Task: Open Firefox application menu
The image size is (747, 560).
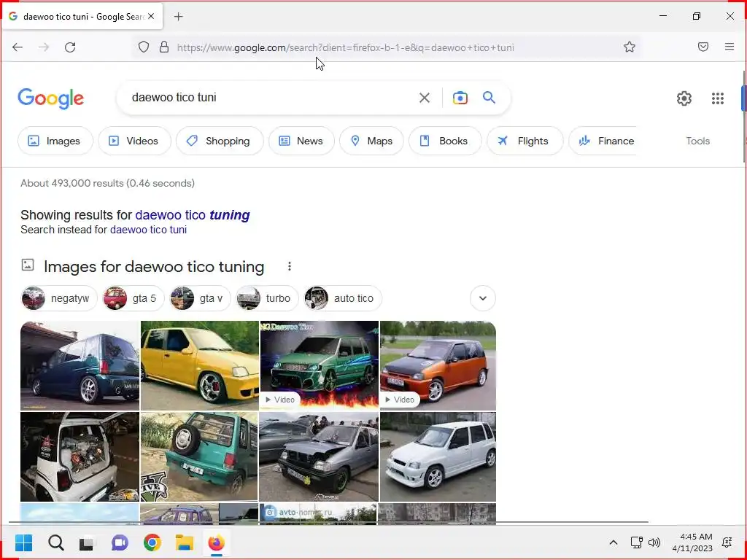Action: pos(729,47)
